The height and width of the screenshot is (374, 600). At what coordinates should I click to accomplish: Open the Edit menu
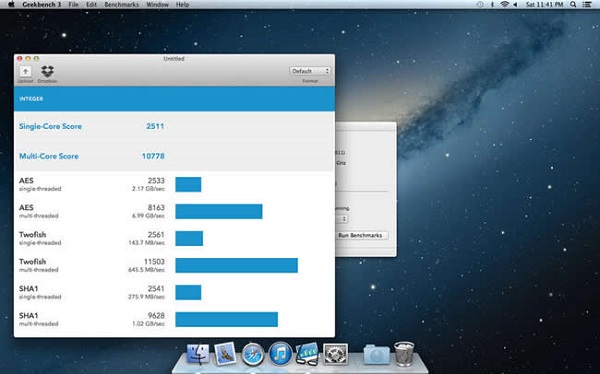(x=91, y=5)
